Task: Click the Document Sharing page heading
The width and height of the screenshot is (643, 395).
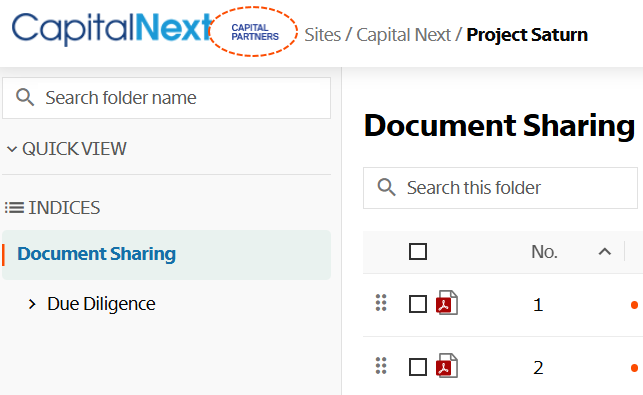Action: (x=499, y=126)
